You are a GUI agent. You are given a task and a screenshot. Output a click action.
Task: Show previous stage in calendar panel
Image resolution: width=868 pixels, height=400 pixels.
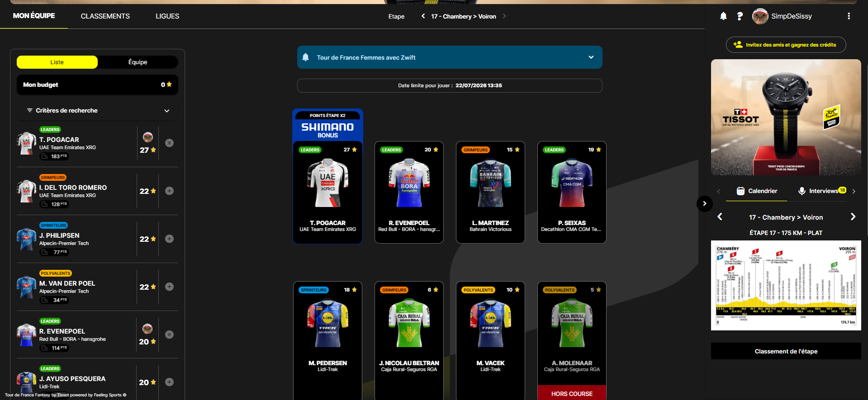(720, 217)
